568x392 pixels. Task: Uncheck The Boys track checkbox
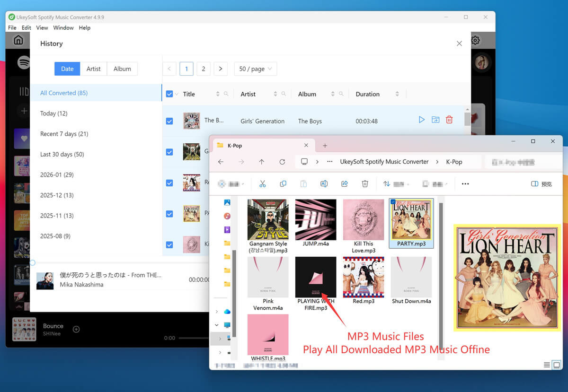click(169, 121)
